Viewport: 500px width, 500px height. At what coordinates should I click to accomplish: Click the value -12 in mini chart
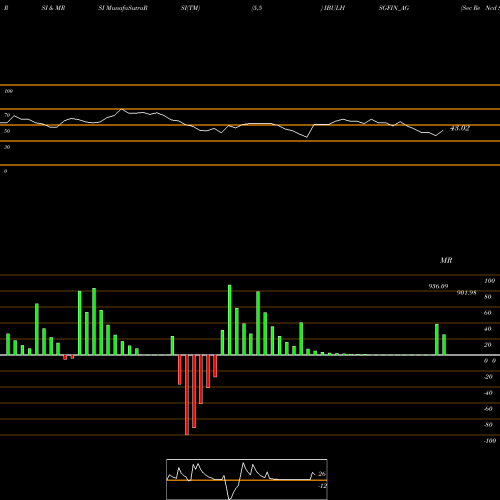(322, 486)
